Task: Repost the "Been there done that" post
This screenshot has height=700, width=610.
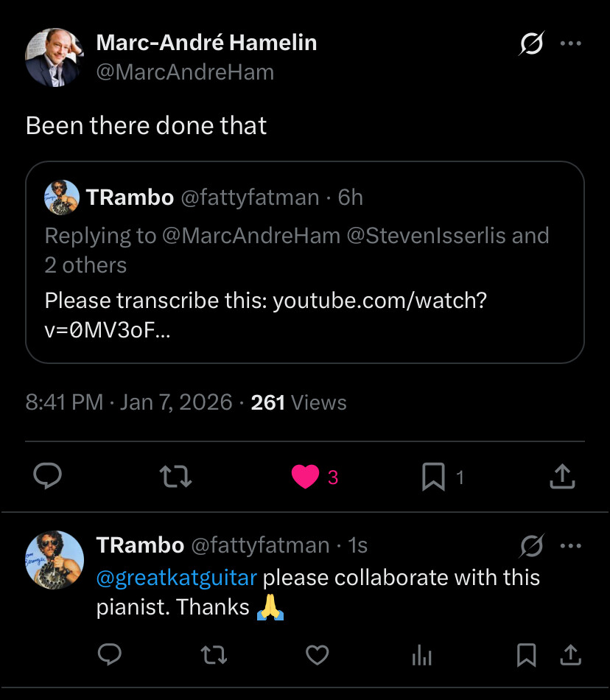Action: 177,477
